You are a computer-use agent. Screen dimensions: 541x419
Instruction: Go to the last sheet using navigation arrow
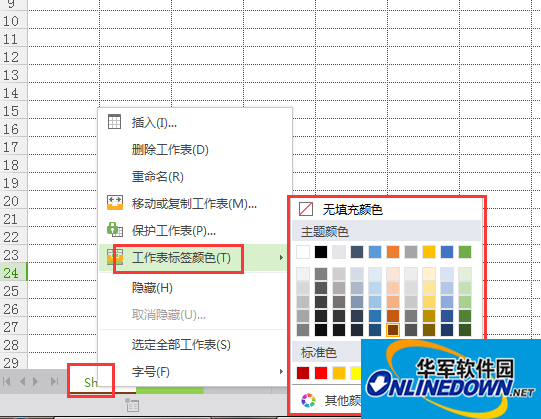point(54,381)
